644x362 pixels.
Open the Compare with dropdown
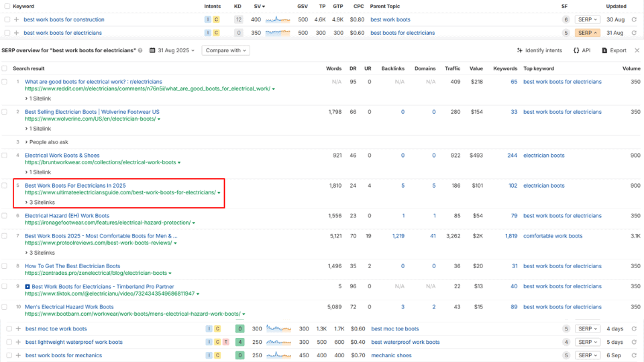coord(226,50)
